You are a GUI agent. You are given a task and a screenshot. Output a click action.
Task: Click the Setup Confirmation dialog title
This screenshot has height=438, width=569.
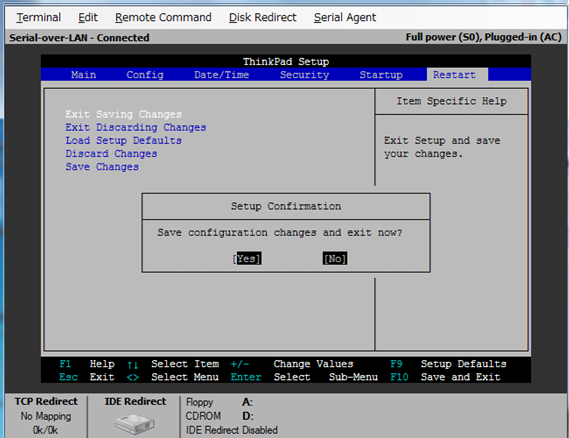coord(286,206)
